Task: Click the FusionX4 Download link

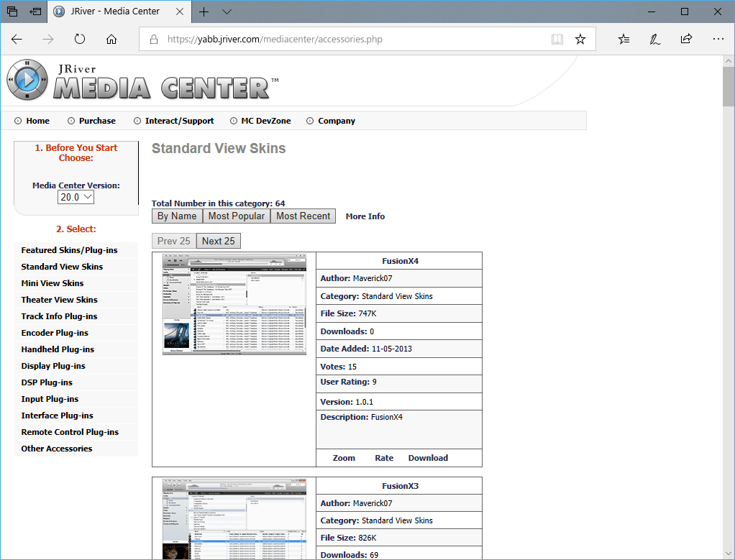Action: tap(428, 459)
